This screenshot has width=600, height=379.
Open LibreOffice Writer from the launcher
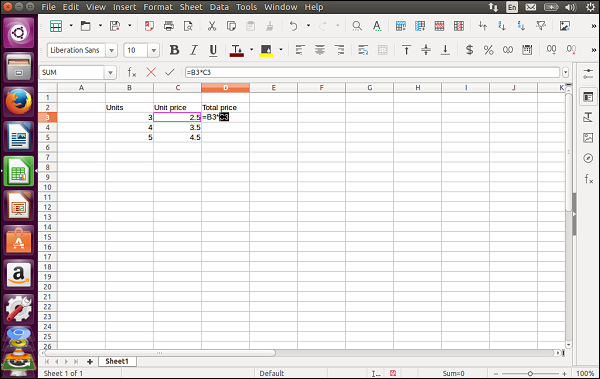point(18,136)
